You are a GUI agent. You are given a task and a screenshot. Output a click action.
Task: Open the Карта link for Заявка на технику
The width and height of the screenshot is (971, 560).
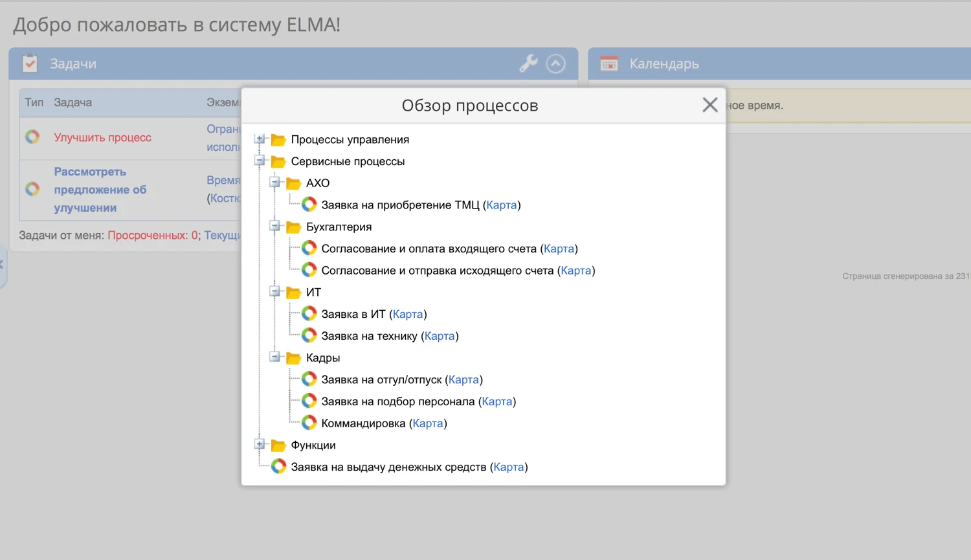(440, 335)
